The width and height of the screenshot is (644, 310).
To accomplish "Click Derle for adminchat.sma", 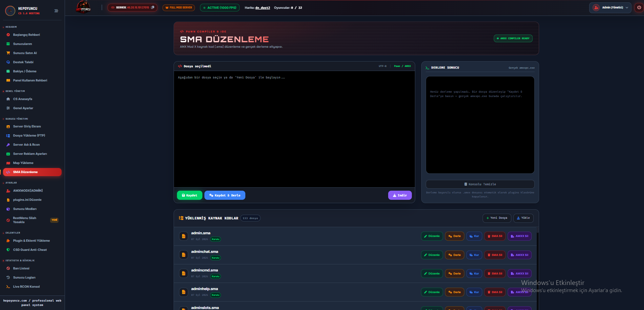I will [454, 255].
